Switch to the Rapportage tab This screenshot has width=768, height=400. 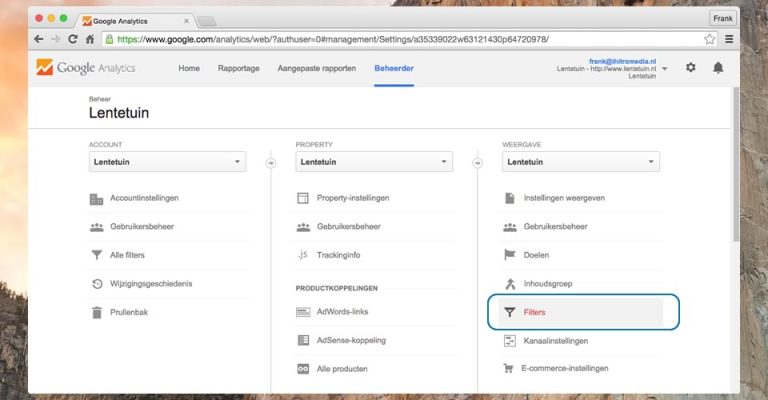pyautogui.click(x=239, y=68)
